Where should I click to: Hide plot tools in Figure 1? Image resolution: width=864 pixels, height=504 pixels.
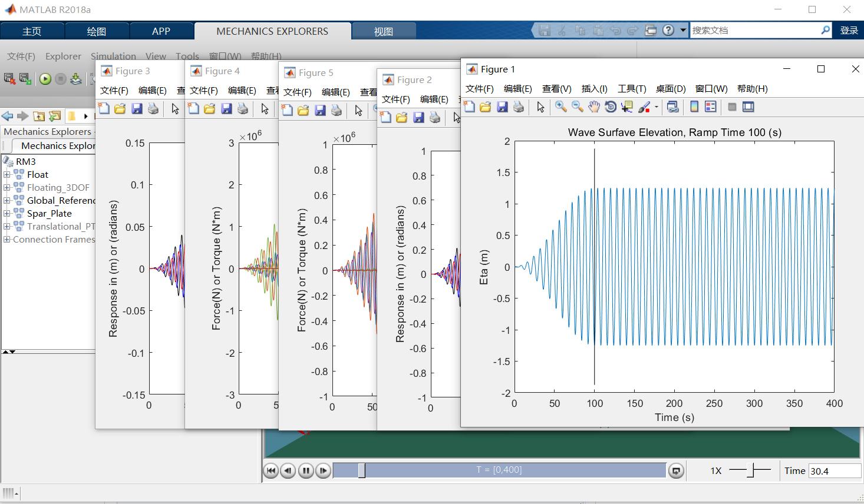tap(732, 107)
